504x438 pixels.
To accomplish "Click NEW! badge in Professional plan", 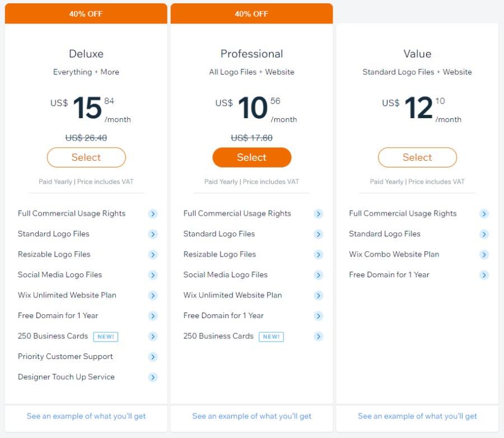I will 271,337.
